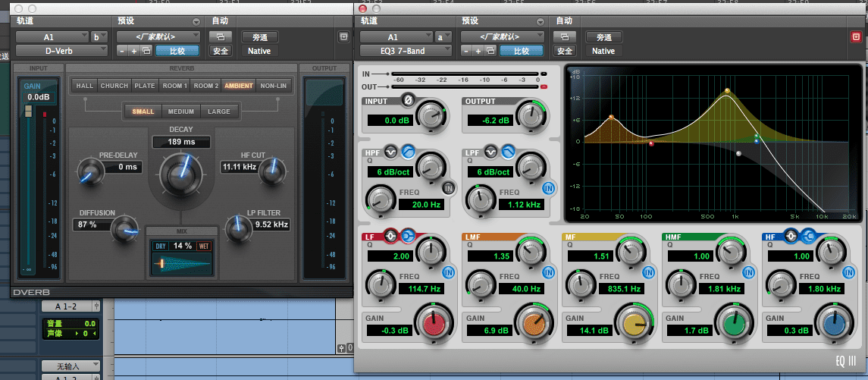
Task: Click the EQ3 previous preset minus button
Action: (x=465, y=51)
